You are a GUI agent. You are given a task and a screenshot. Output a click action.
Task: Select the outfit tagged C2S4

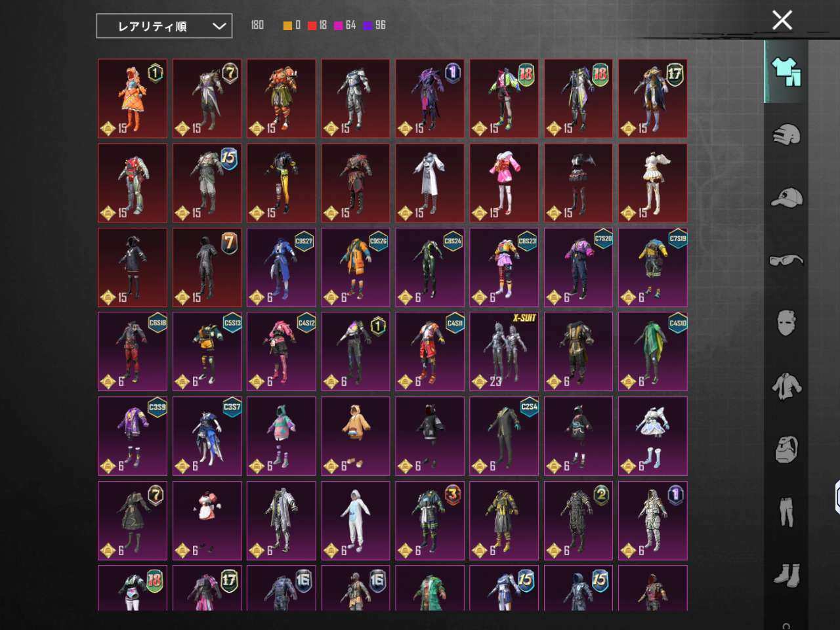[504, 436]
